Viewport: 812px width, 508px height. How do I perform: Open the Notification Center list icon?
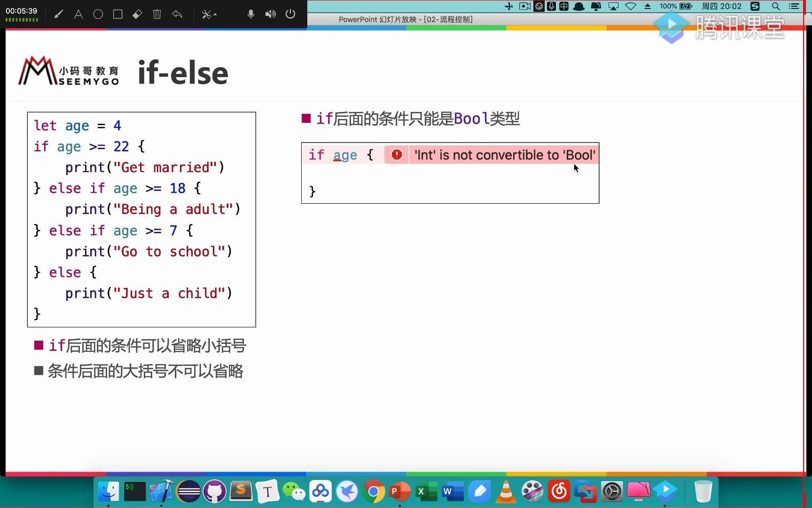tap(794, 6)
